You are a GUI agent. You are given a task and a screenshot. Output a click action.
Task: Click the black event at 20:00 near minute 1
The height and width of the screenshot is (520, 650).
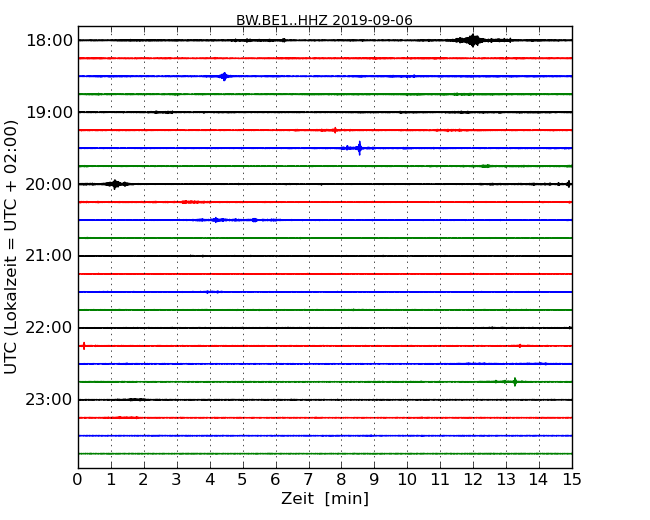click(115, 184)
